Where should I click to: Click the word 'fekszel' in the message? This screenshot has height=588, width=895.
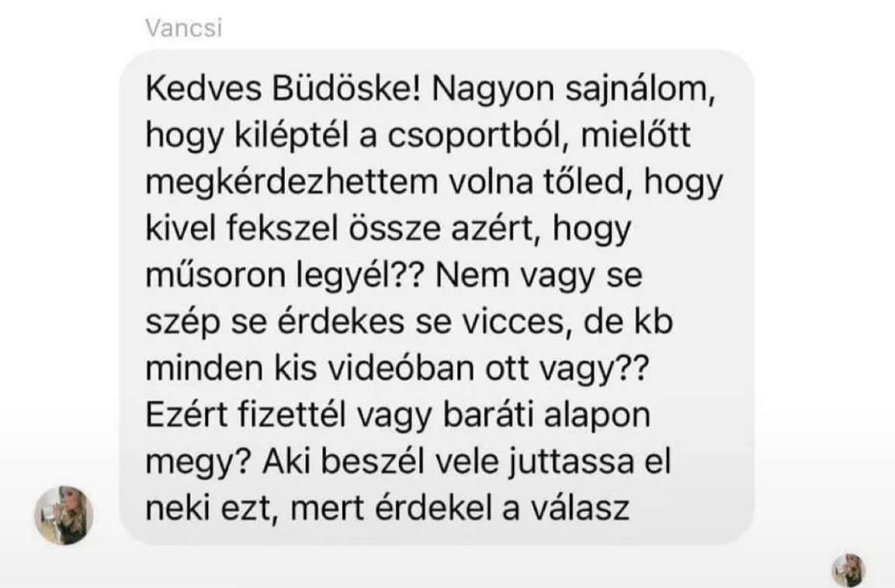pos(282,229)
